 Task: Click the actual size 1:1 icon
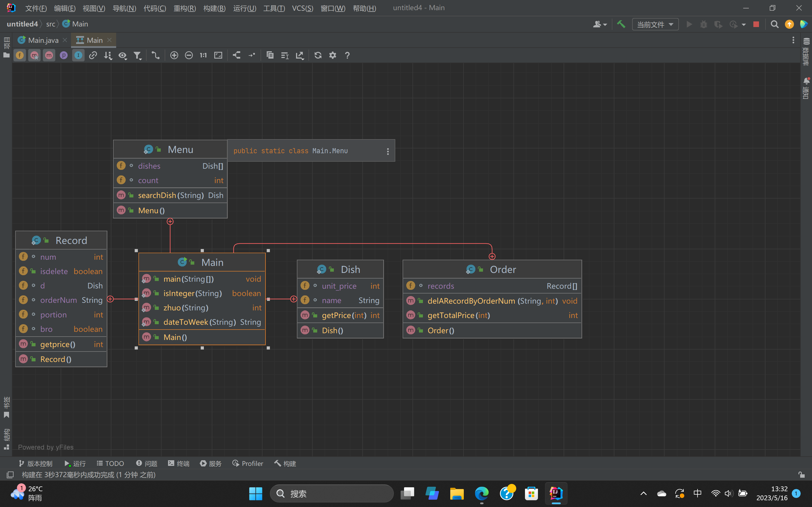coord(203,55)
